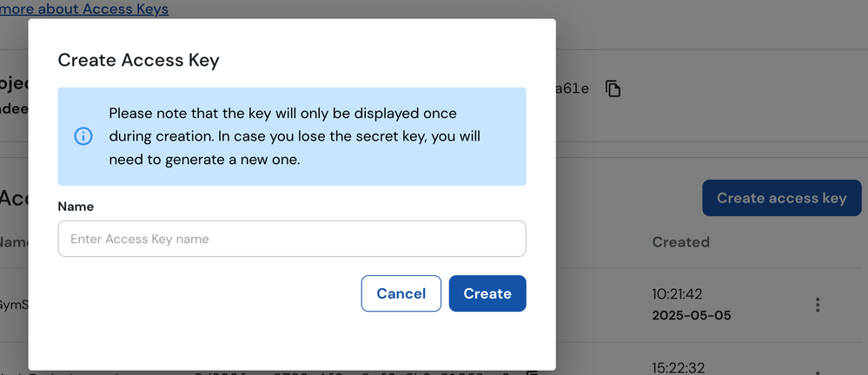The height and width of the screenshot is (375, 868).
Task: Click the 2025-05-05 creation date
Action: [x=691, y=315]
